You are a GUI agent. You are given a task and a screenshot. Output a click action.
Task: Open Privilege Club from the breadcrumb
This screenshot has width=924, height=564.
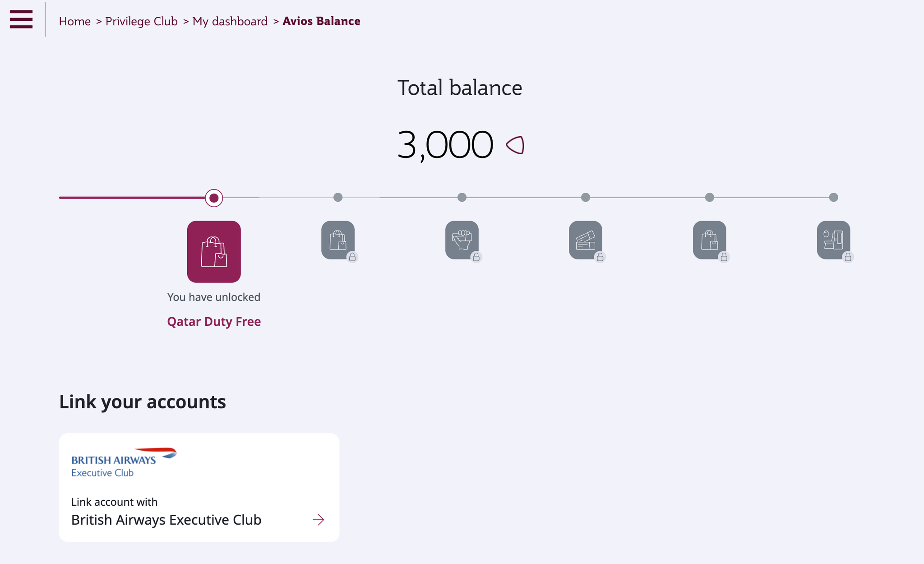click(x=141, y=21)
